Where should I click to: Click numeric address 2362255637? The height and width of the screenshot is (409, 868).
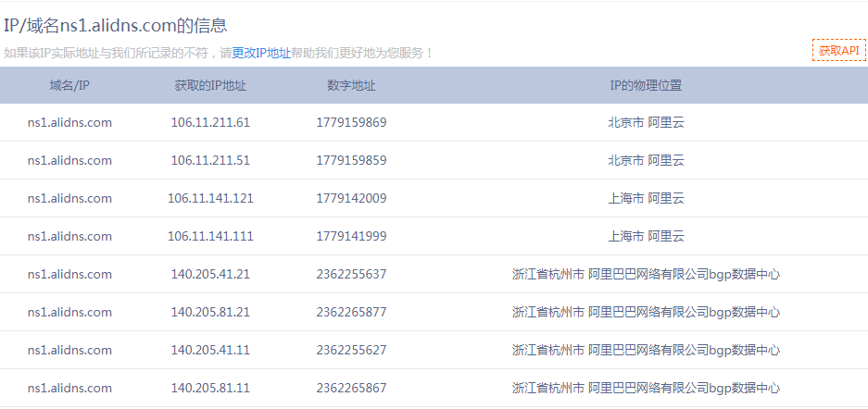coord(351,274)
